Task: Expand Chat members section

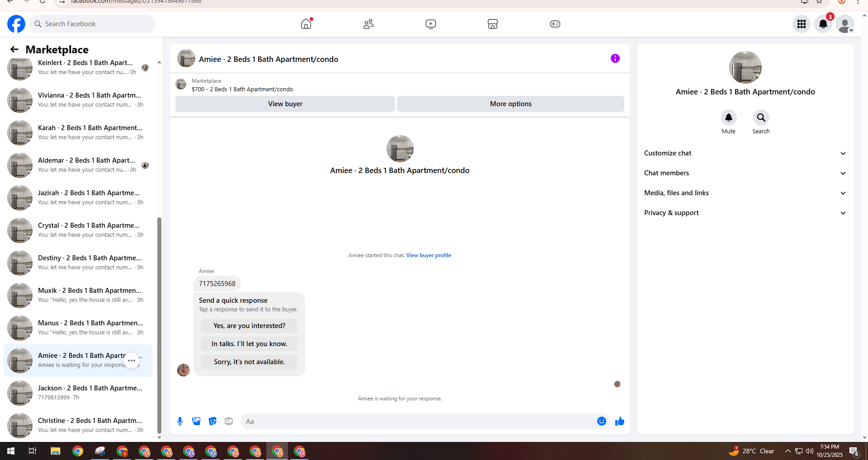Action: pos(745,173)
